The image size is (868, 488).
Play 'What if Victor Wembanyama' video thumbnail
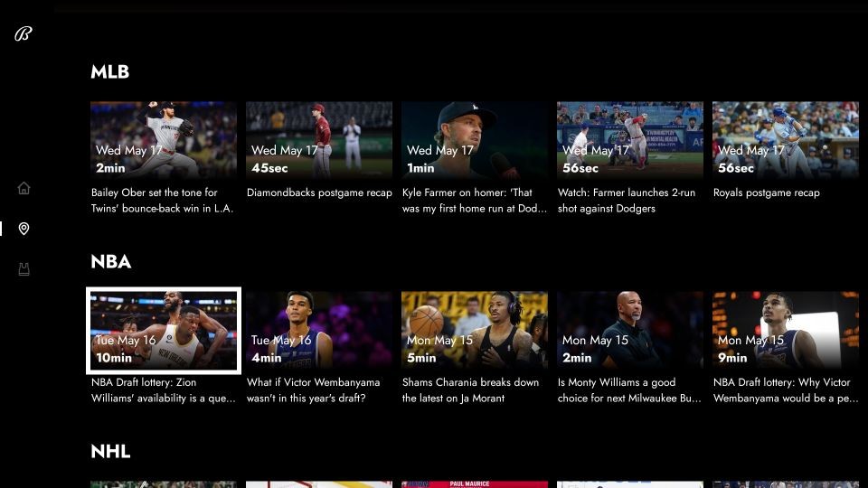click(319, 330)
